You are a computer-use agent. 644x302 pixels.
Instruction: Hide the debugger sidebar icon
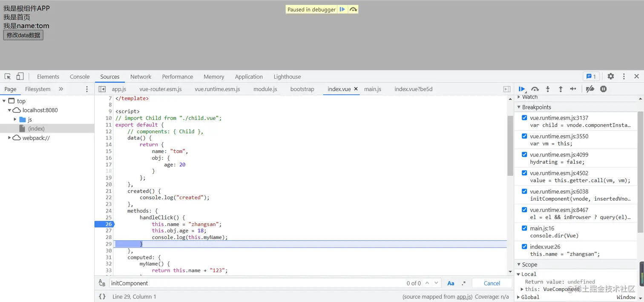point(507,89)
